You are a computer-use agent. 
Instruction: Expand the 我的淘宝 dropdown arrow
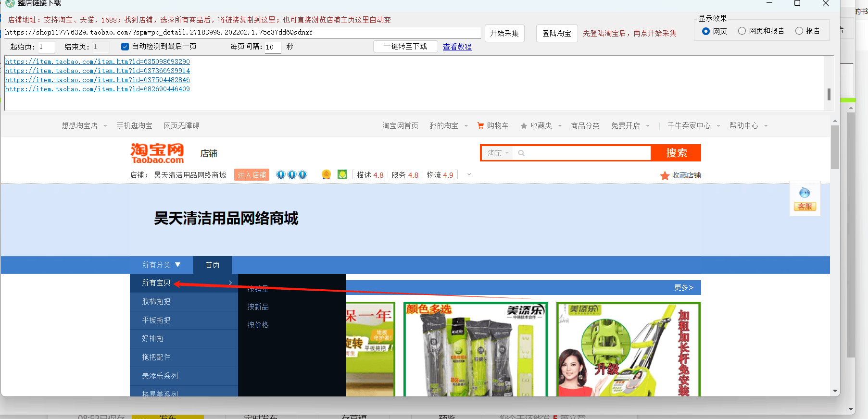point(466,126)
